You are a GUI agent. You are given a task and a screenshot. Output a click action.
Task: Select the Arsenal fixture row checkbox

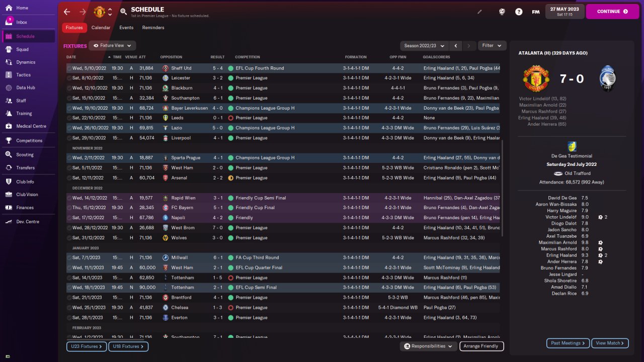click(69, 178)
